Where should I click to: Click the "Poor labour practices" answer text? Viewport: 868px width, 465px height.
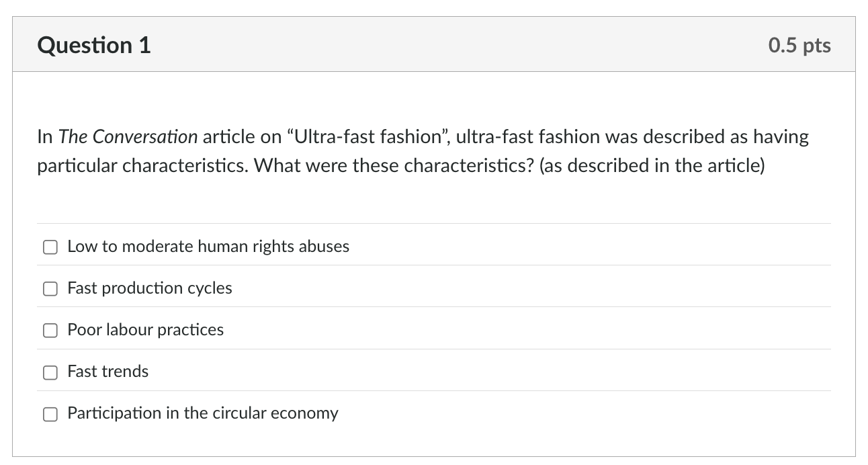click(x=145, y=330)
